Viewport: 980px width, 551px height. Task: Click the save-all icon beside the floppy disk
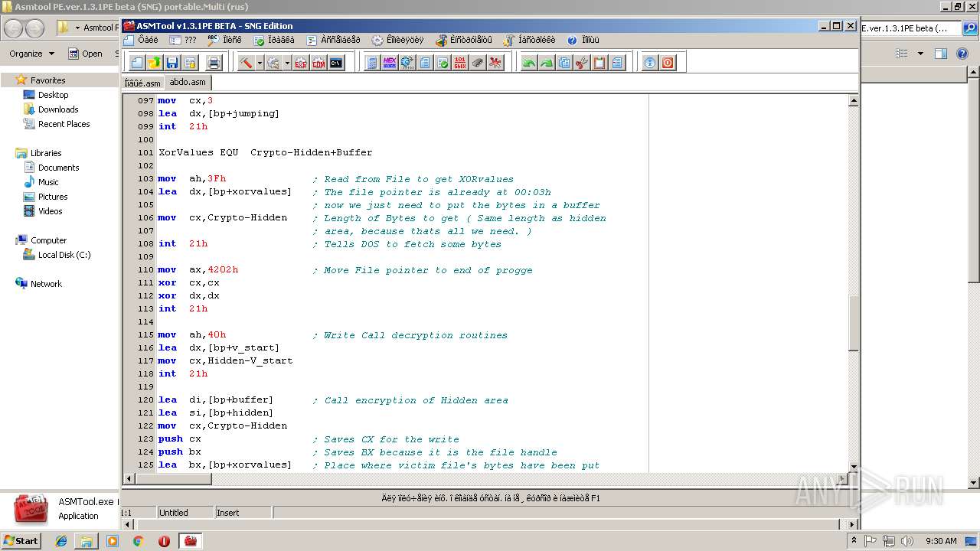tap(190, 63)
